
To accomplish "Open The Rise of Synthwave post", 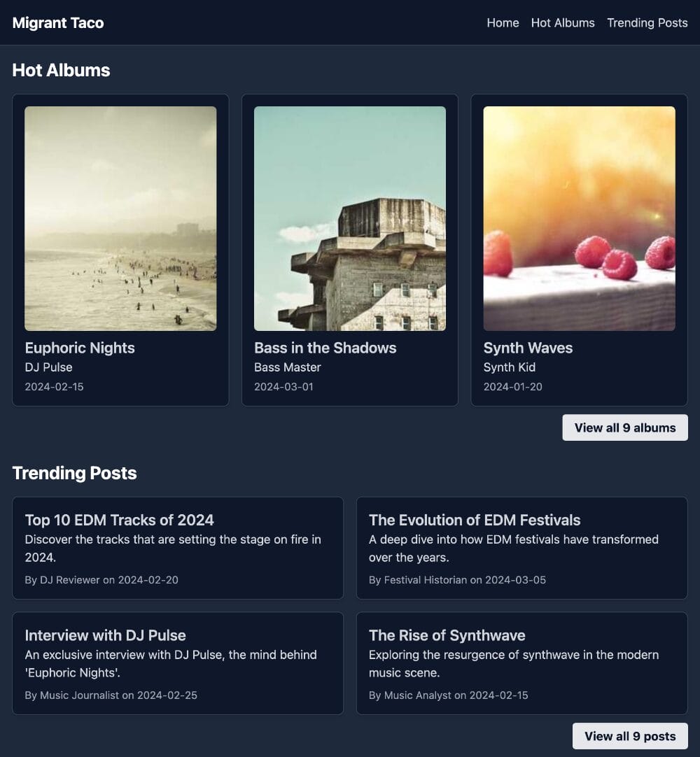I will pos(447,635).
